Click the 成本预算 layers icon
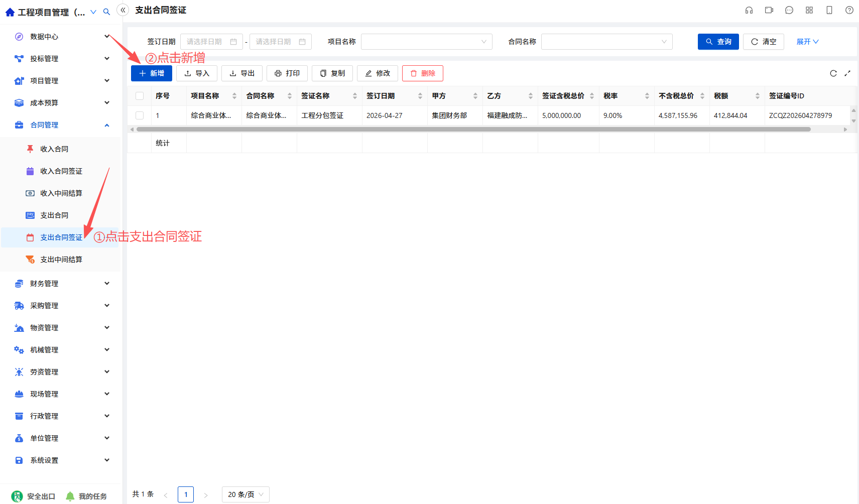This screenshot has height=504, width=859. [19, 103]
